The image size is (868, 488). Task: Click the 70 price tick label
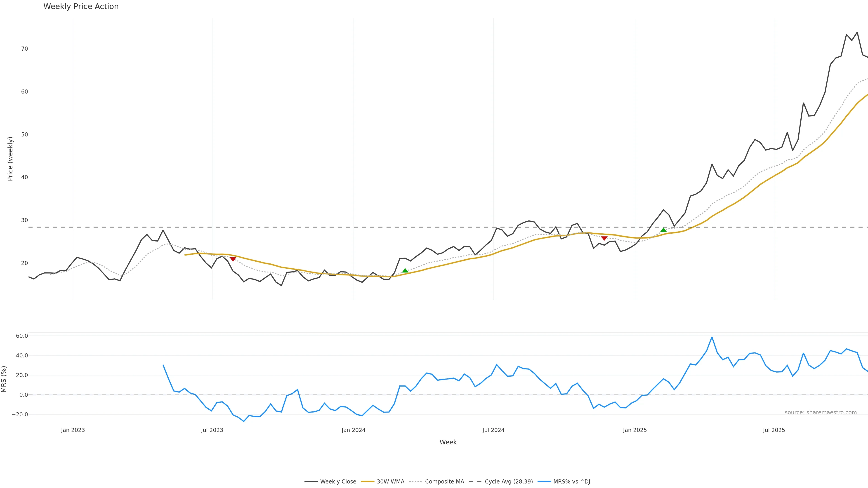(x=24, y=49)
